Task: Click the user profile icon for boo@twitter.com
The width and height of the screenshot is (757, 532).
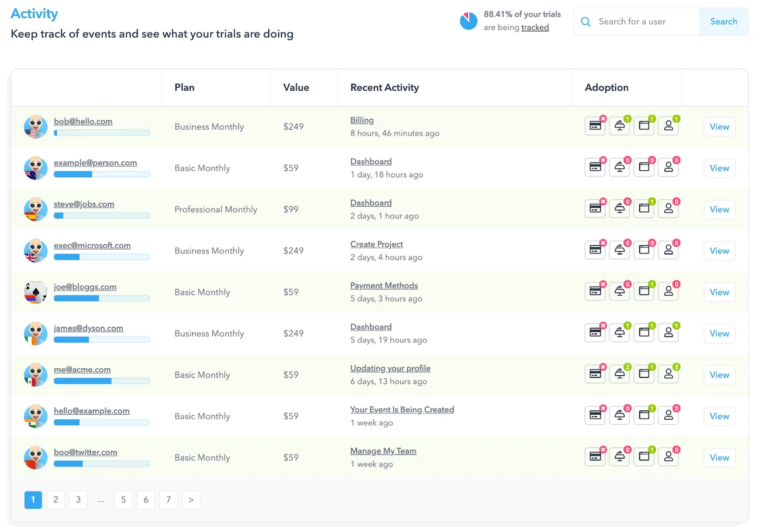Action: (668, 458)
